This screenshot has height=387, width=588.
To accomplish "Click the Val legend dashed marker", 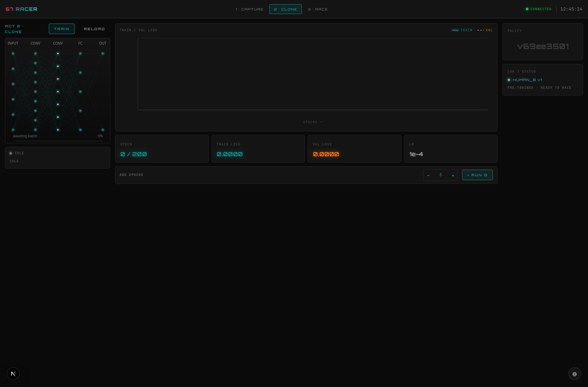I will click(x=481, y=30).
